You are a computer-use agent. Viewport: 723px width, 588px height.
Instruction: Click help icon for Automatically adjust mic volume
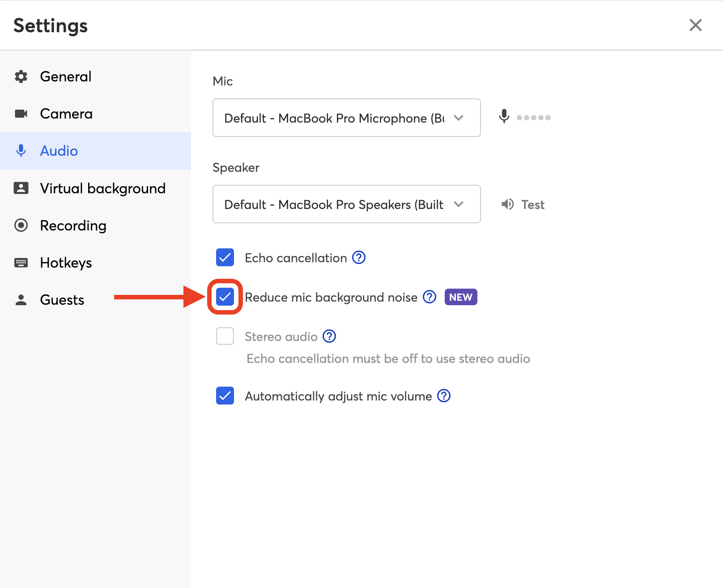coord(444,396)
